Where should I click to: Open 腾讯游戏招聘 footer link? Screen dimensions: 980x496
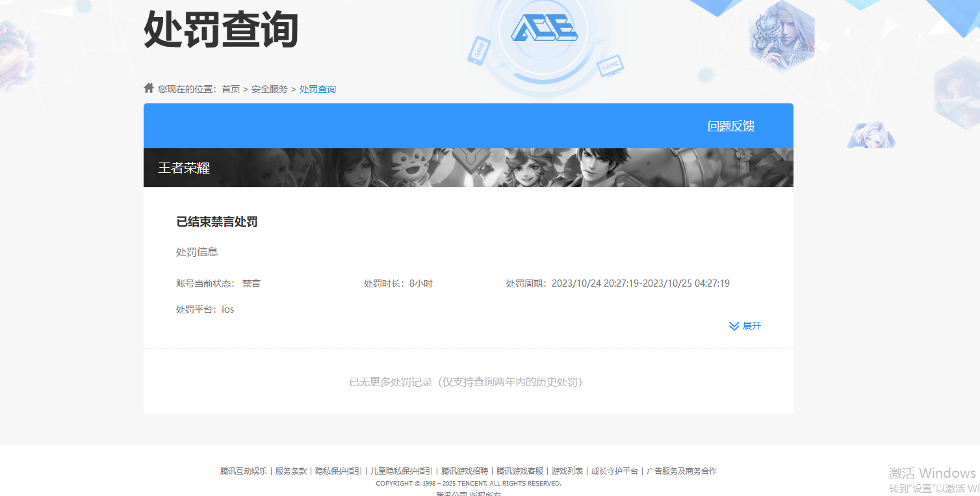pos(465,471)
